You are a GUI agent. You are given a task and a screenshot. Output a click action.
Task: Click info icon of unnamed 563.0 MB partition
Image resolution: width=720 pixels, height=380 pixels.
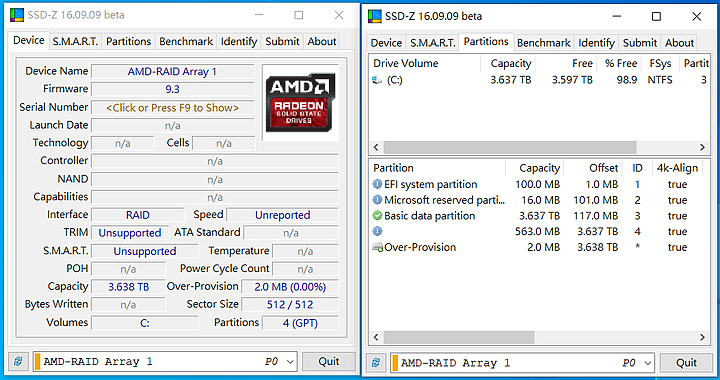[x=377, y=231]
